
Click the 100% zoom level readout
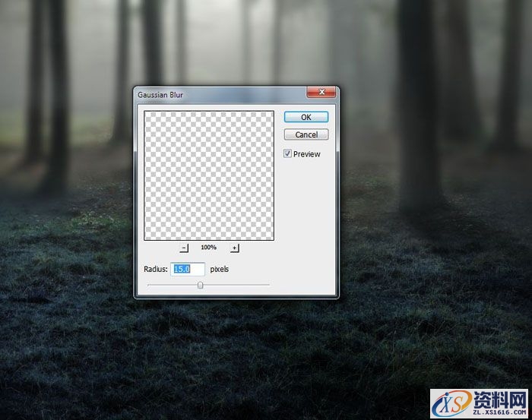[209, 248]
